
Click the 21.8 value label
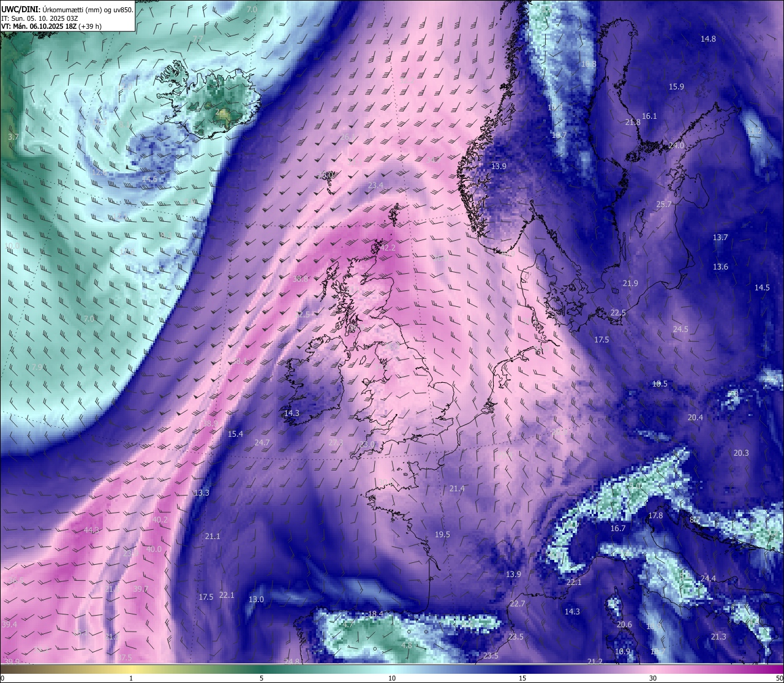click(633, 122)
